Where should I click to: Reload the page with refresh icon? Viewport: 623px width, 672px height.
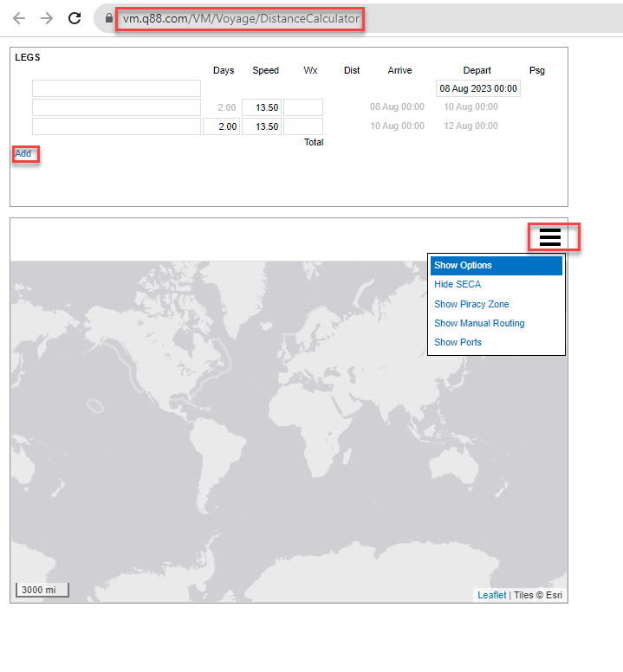tap(75, 18)
